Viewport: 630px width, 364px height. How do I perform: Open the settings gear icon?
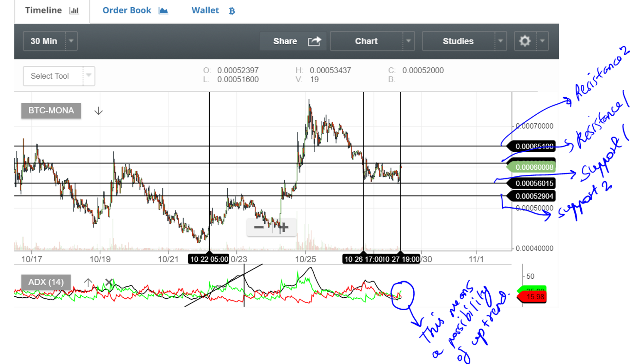point(525,41)
